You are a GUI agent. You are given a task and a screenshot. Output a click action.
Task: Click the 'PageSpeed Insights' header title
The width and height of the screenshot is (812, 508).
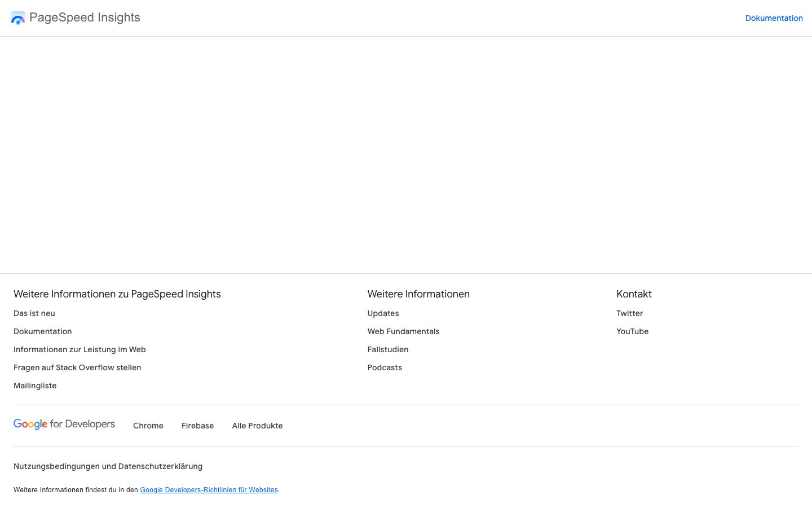[85, 17]
